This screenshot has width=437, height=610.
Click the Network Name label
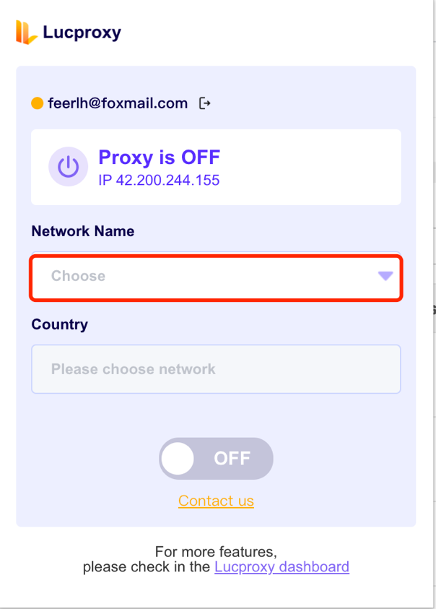83,231
